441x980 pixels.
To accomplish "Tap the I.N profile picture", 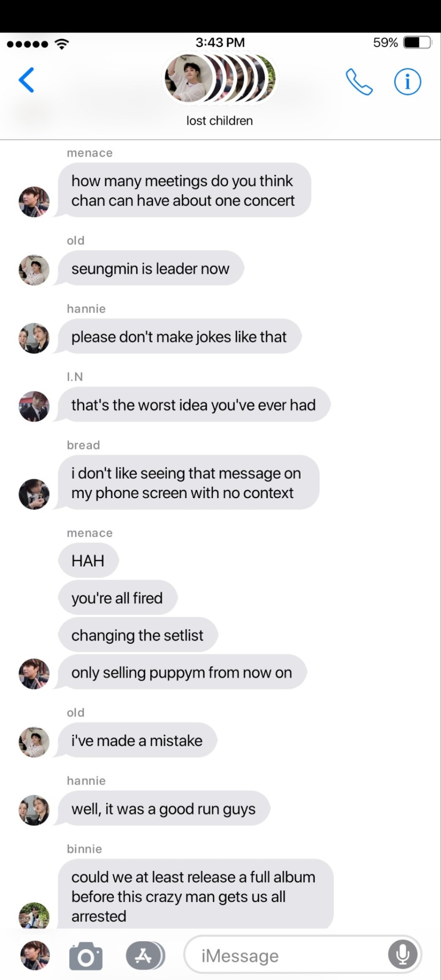I will click(x=34, y=406).
